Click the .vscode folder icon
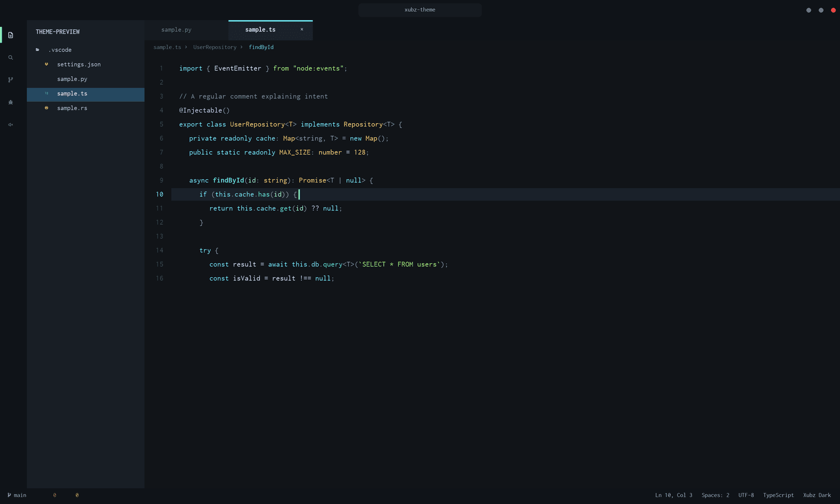The height and width of the screenshot is (504, 840). [x=38, y=50]
